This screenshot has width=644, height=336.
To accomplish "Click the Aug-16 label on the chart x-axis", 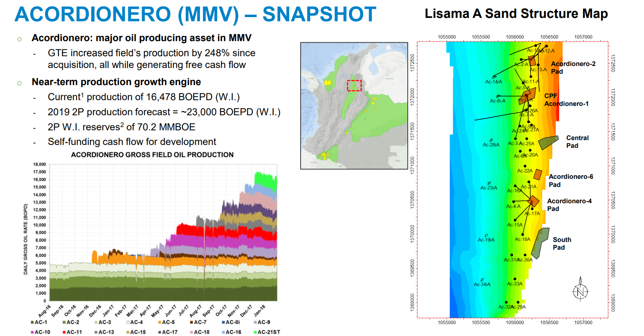I will tap(44, 311).
